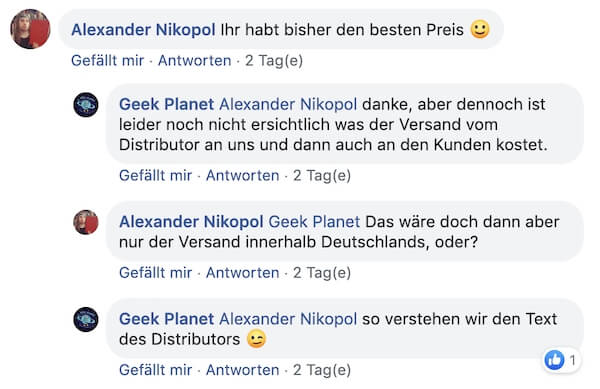Click Antworten under the last Geek Planet reply
The height and width of the screenshot is (389, 600).
(x=243, y=370)
